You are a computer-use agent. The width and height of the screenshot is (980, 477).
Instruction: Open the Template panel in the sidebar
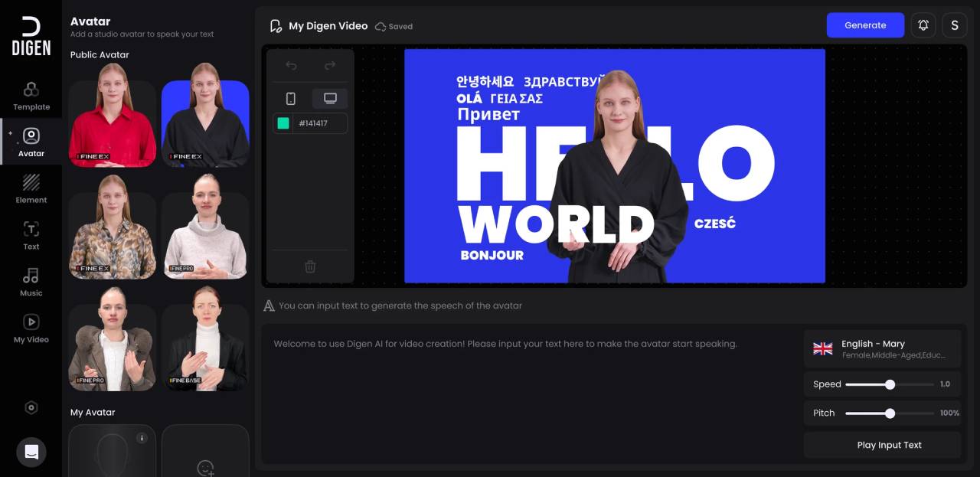click(x=31, y=95)
